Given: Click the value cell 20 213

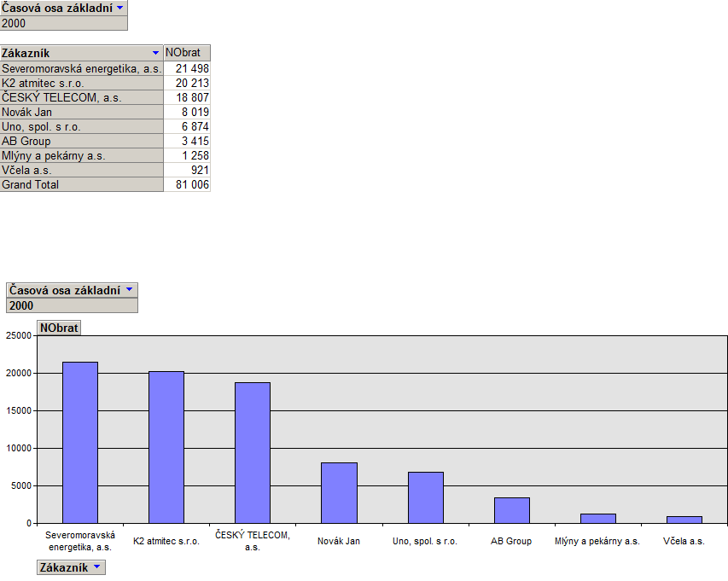Looking at the screenshot, I should (187, 83).
